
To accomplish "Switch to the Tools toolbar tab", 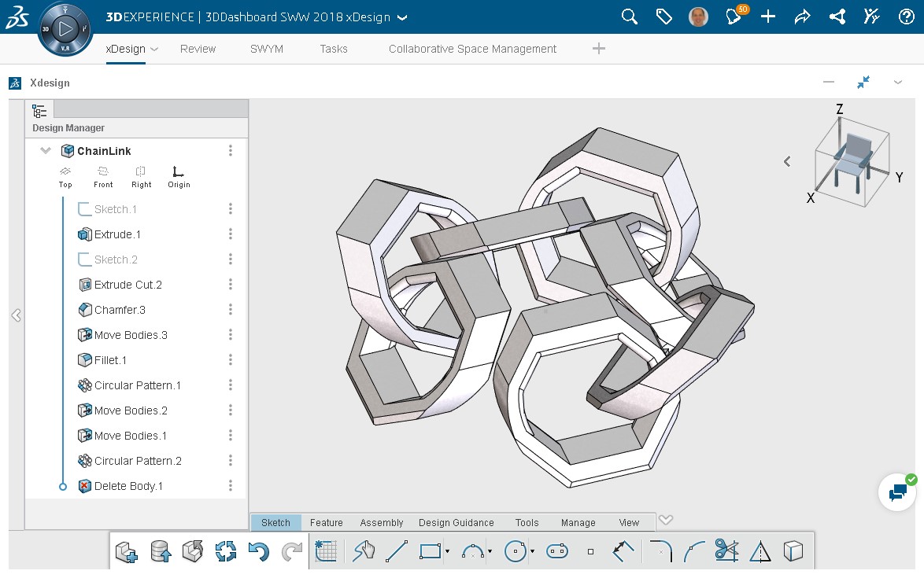I will click(x=527, y=523).
